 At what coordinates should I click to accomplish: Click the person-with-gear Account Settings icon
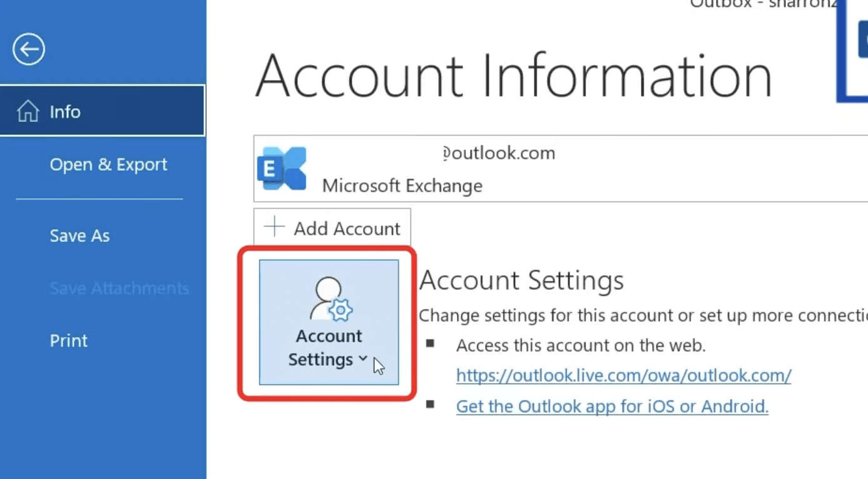[x=330, y=300]
